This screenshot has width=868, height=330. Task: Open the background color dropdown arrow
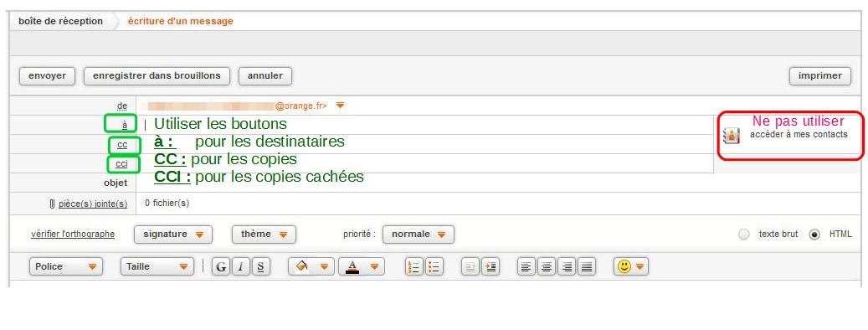click(325, 267)
